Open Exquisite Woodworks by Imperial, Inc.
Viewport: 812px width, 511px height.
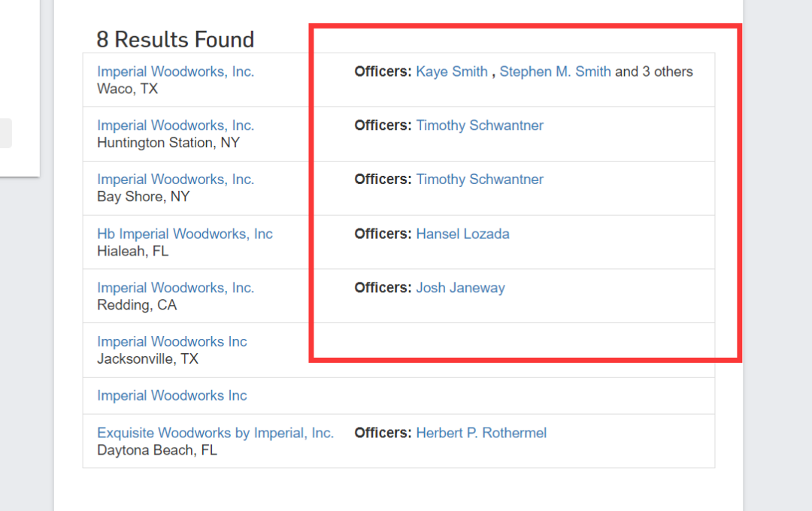[215, 433]
